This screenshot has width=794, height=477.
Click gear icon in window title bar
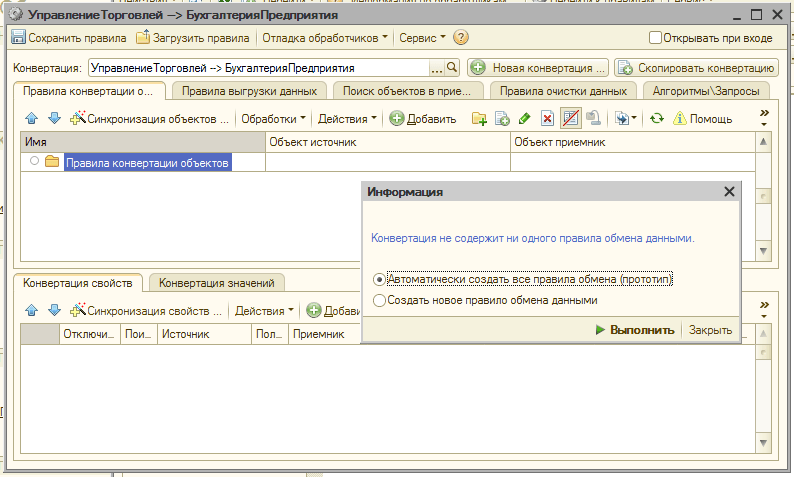point(16,15)
